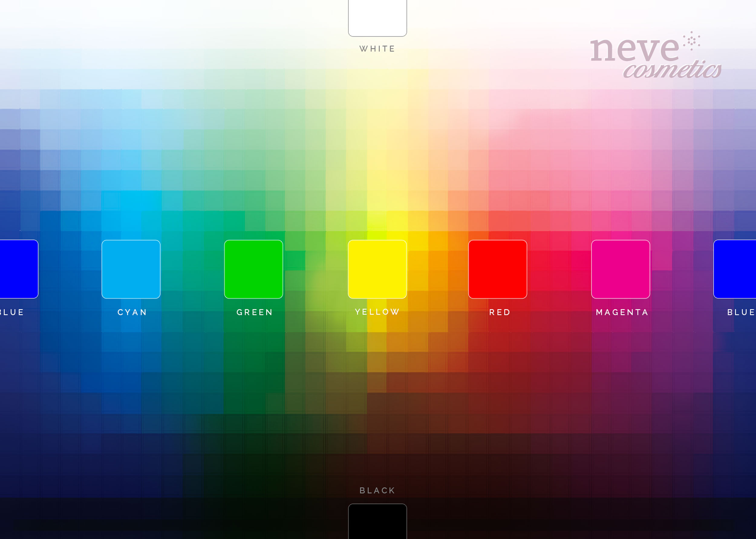Image resolution: width=756 pixels, height=539 pixels.
Task: Click the MAGENTA text label
Action: tap(622, 312)
